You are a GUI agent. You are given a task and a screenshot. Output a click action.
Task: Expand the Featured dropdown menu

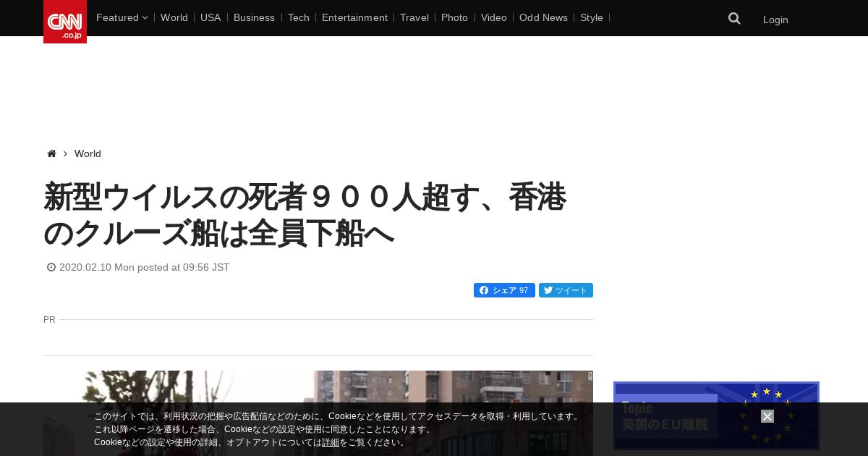tap(122, 17)
